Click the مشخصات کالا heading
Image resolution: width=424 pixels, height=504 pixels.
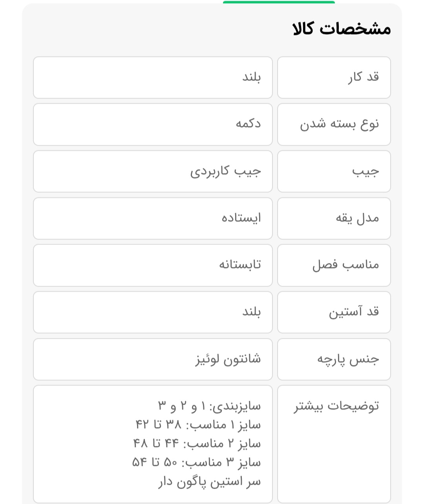tap(342, 29)
